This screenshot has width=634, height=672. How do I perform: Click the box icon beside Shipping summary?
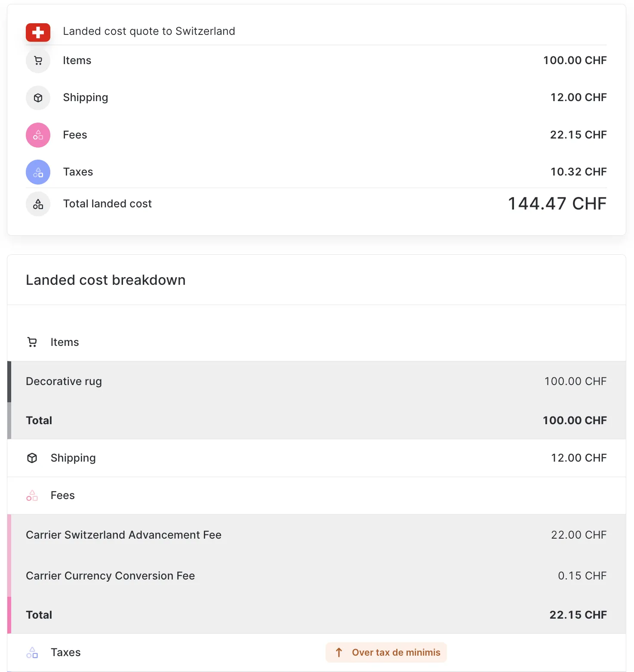pos(38,98)
